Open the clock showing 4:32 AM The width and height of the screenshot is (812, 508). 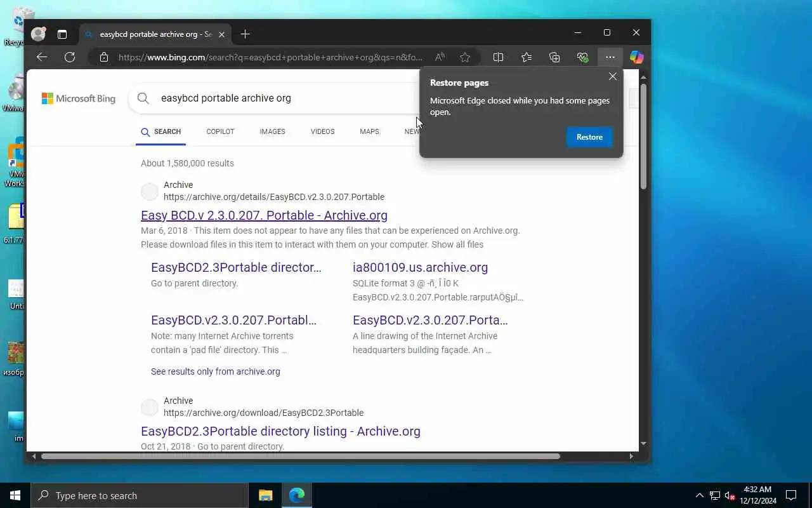click(x=757, y=495)
